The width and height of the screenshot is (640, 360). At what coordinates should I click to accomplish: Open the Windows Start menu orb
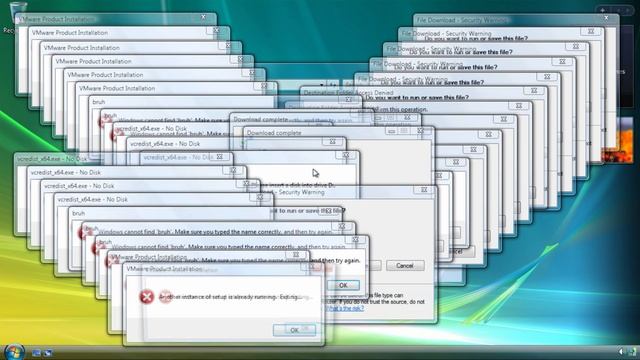[x=14, y=352]
